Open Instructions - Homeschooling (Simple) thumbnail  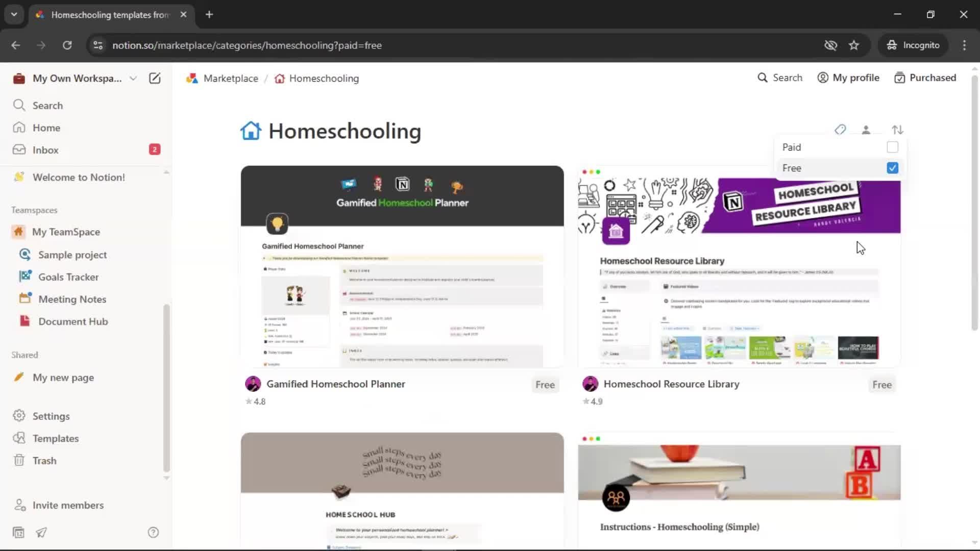click(739, 491)
